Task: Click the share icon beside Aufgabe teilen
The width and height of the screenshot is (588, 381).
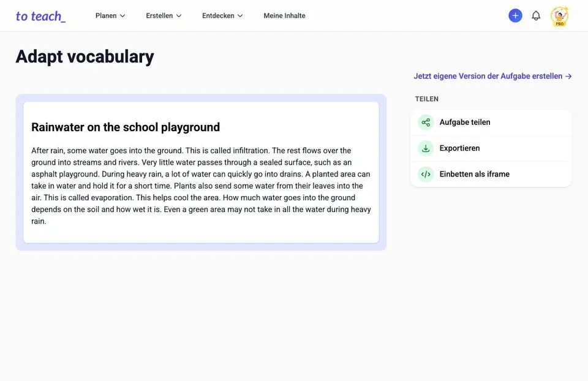Action: coord(426,123)
